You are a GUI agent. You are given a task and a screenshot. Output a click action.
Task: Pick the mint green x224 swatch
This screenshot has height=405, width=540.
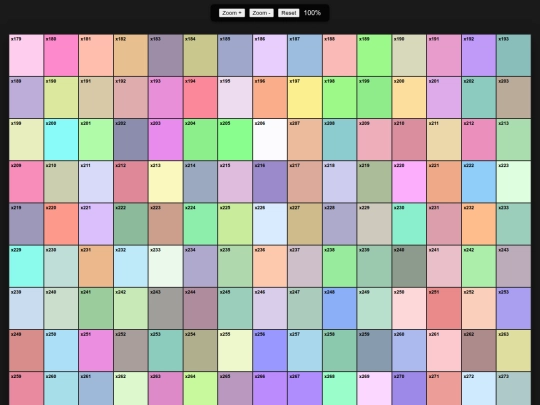(200, 224)
